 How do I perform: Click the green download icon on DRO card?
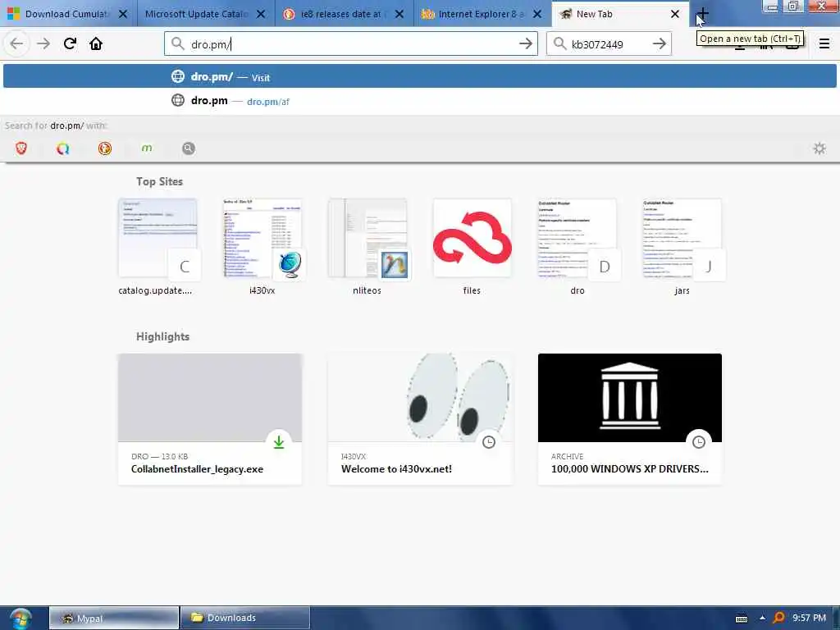279,442
